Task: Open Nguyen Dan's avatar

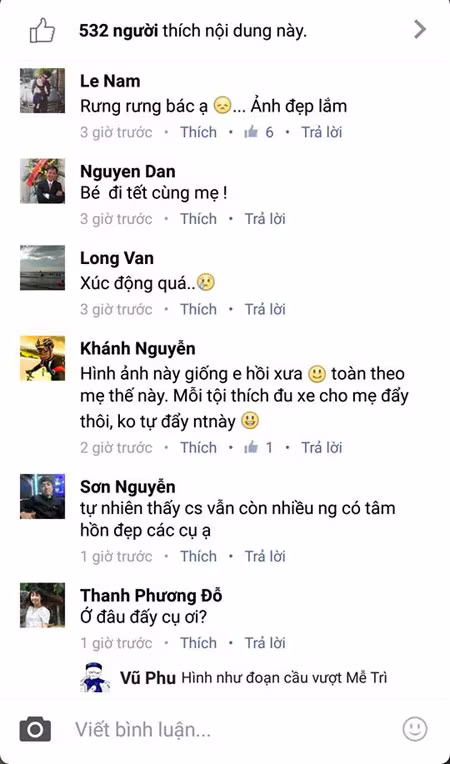Action: coord(42,181)
